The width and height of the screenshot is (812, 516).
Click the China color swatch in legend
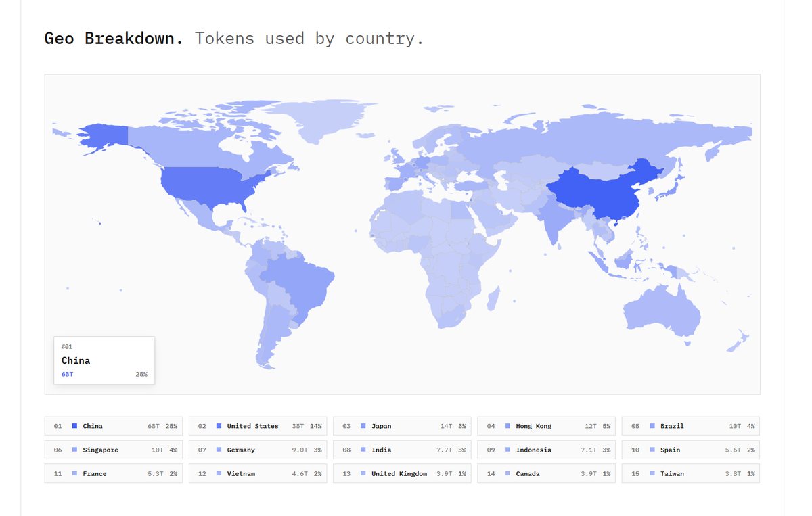[x=74, y=426]
